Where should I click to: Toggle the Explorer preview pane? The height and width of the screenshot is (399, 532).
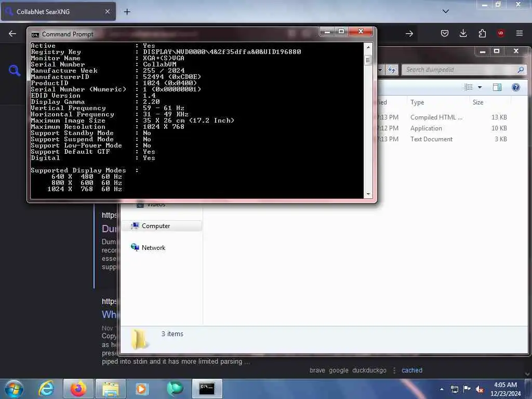pyautogui.click(x=497, y=87)
